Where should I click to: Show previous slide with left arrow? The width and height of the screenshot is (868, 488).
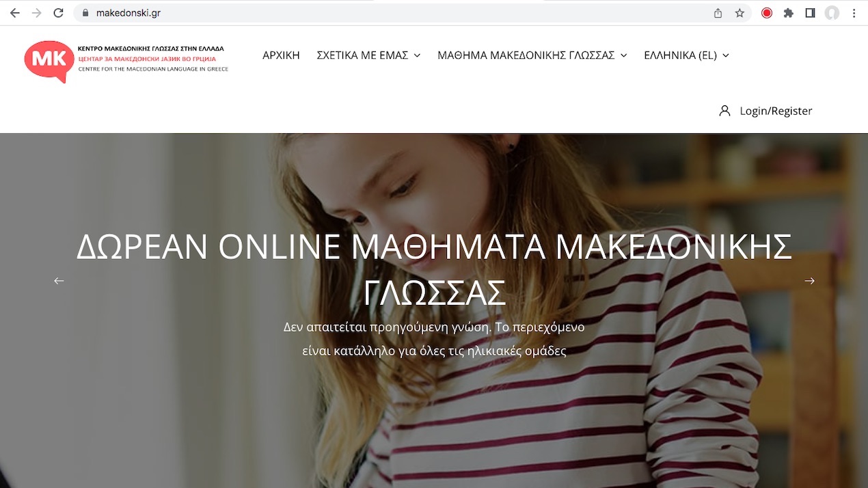pos(59,281)
